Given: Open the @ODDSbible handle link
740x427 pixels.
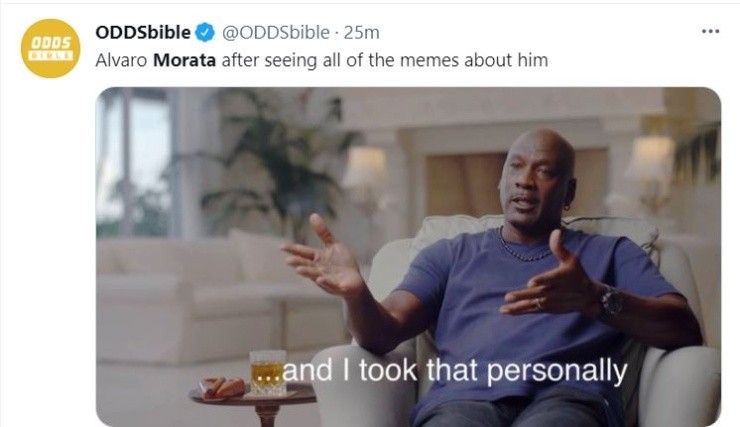Looking at the screenshot, I should (x=276, y=33).
